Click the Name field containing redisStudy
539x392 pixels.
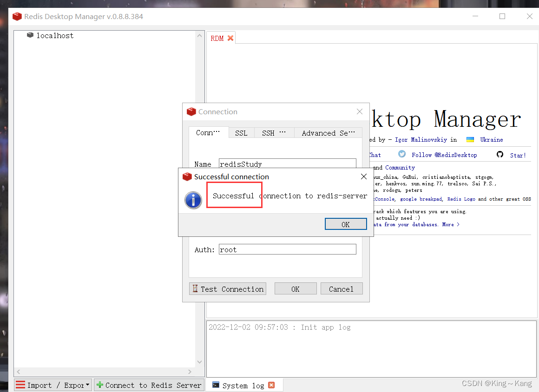tap(287, 163)
